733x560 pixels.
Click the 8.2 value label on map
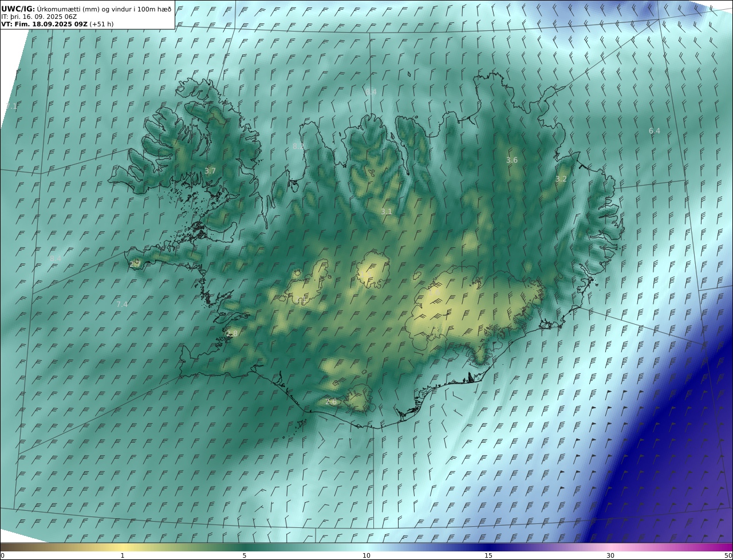click(298, 147)
